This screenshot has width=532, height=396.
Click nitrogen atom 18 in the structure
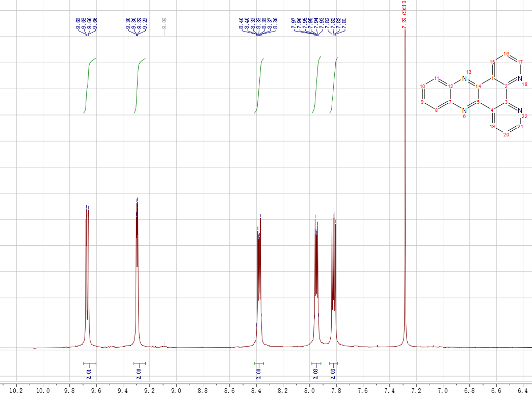point(520,78)
